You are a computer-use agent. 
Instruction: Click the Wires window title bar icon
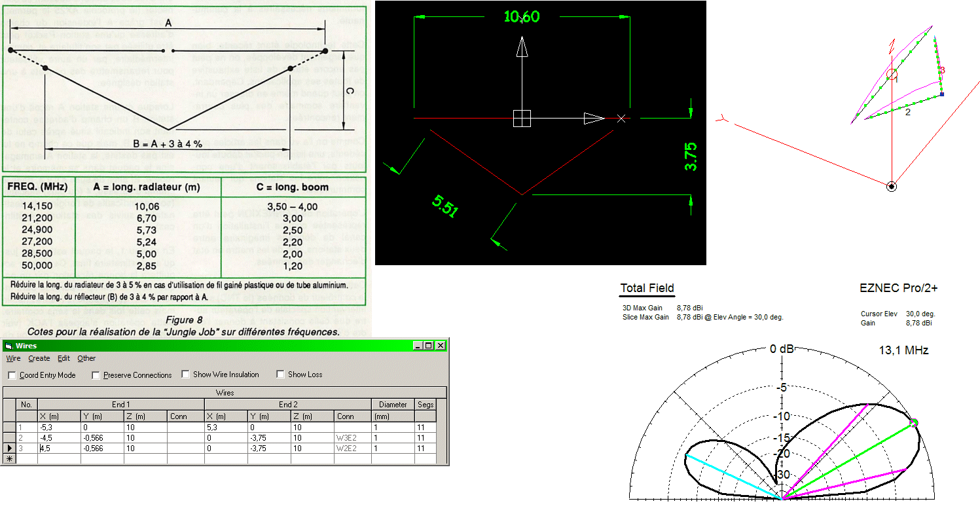pos(9,345)
